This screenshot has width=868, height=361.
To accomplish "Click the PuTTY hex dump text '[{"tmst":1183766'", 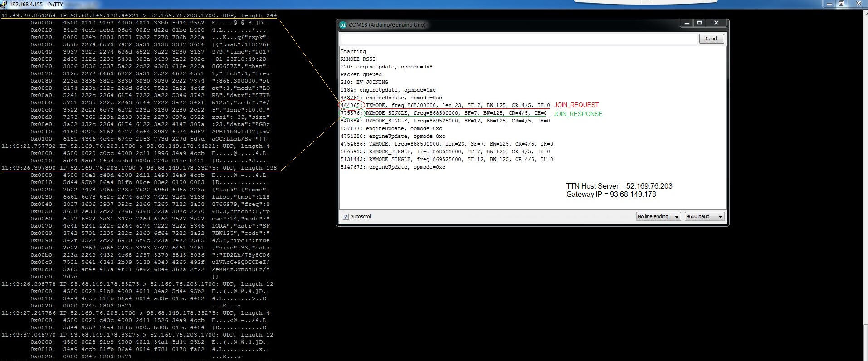I will 240,44.
